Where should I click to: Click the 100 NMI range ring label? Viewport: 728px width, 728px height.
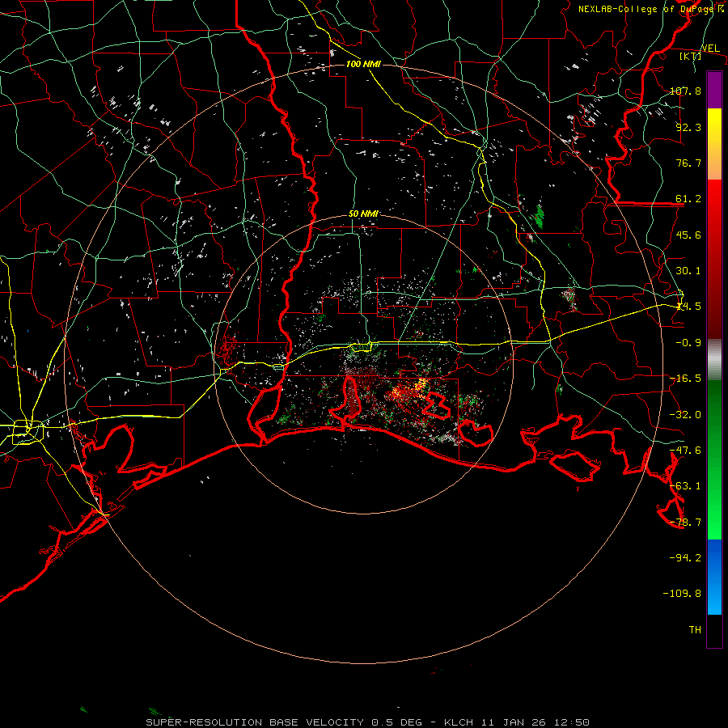[x=363, y=64]
